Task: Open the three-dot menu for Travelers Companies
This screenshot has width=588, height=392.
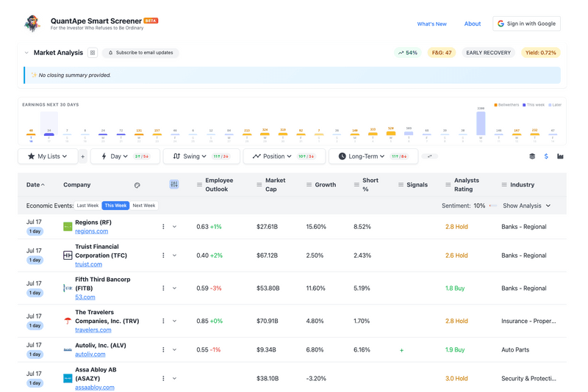Action: pyautogui.click(x=163, y=321)
